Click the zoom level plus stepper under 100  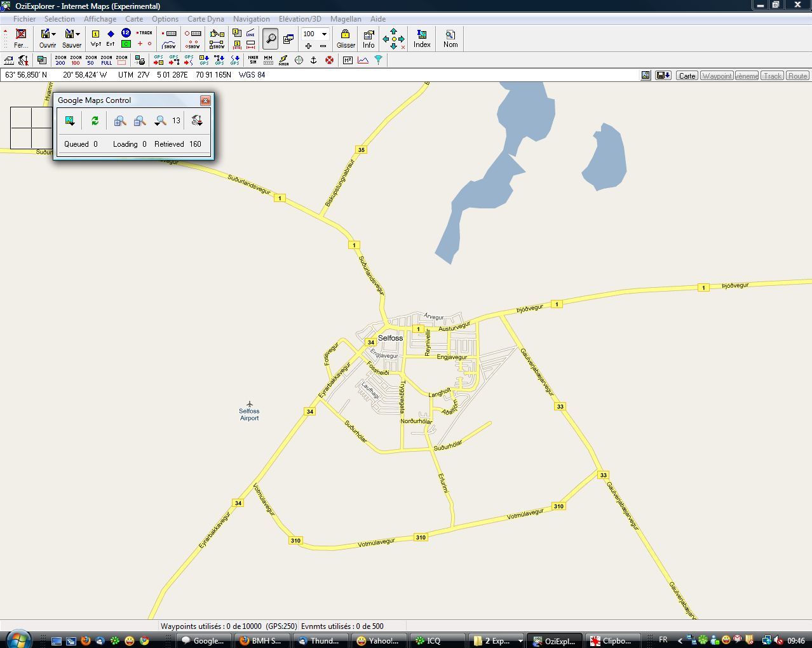308,46
